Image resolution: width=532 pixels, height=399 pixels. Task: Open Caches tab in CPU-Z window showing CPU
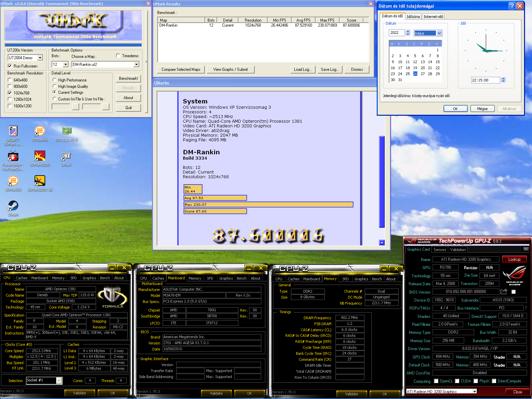[x=22, y=278]
